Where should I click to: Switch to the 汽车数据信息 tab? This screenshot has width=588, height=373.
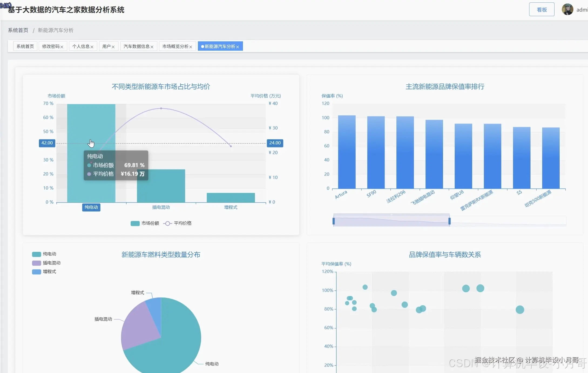(x=136, y=46)
